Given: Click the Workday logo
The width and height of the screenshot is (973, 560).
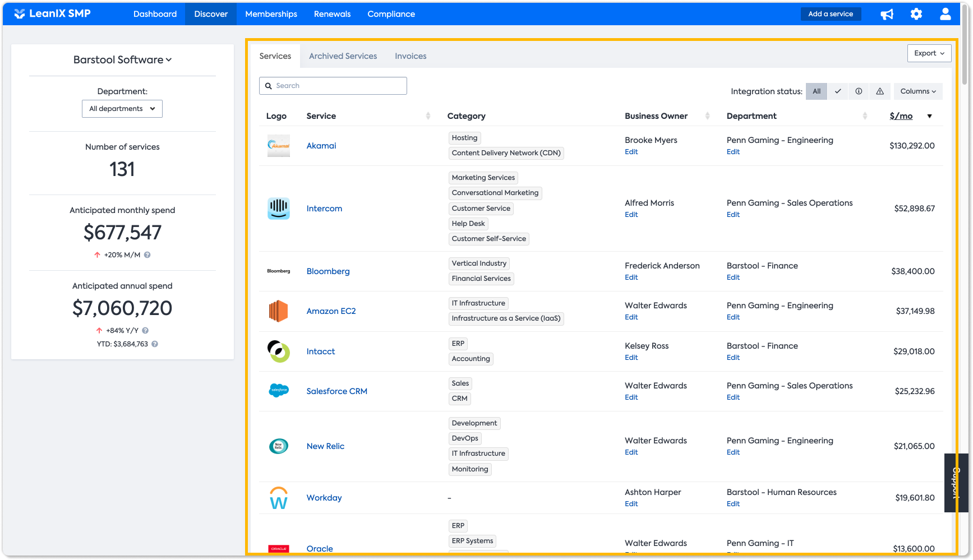Looking at the screenshot, I should point(279,498).
